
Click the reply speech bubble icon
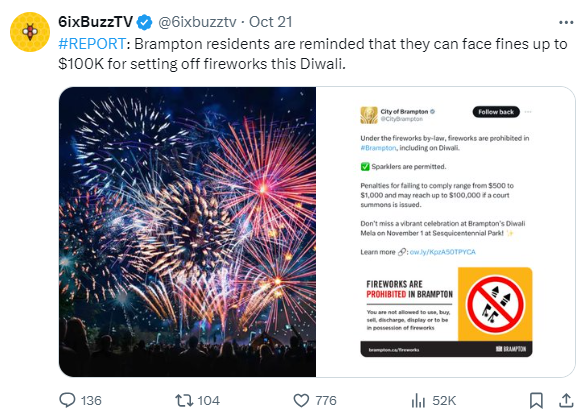tap(68, 400)
